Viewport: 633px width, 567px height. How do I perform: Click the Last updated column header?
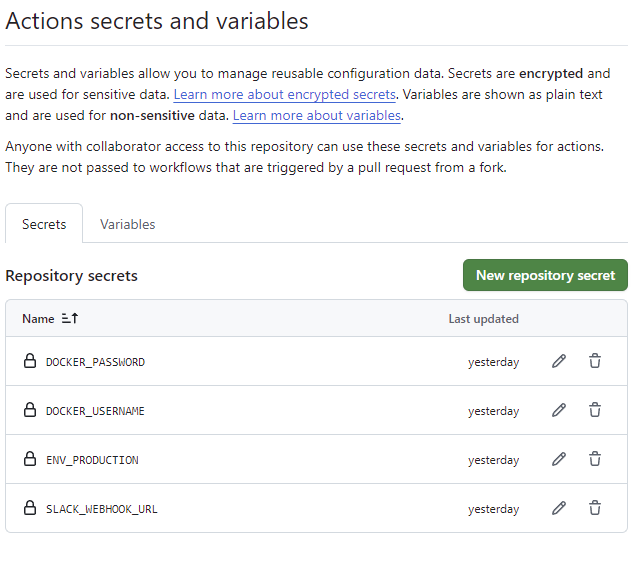[x=483, y=319]
